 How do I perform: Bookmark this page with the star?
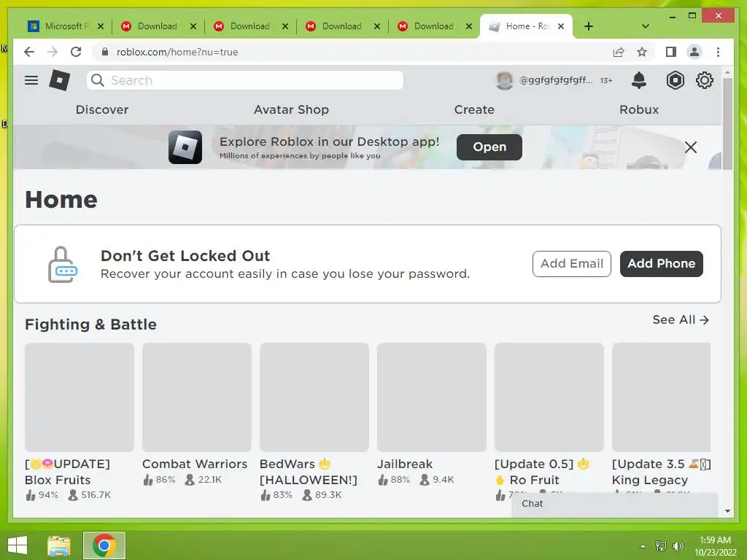click(x=642, y=52)
